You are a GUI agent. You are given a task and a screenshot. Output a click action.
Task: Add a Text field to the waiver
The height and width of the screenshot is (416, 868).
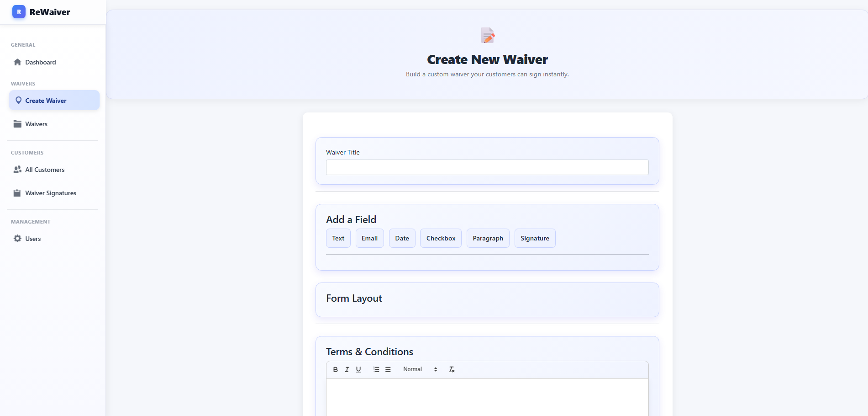(x=338, y=238)
